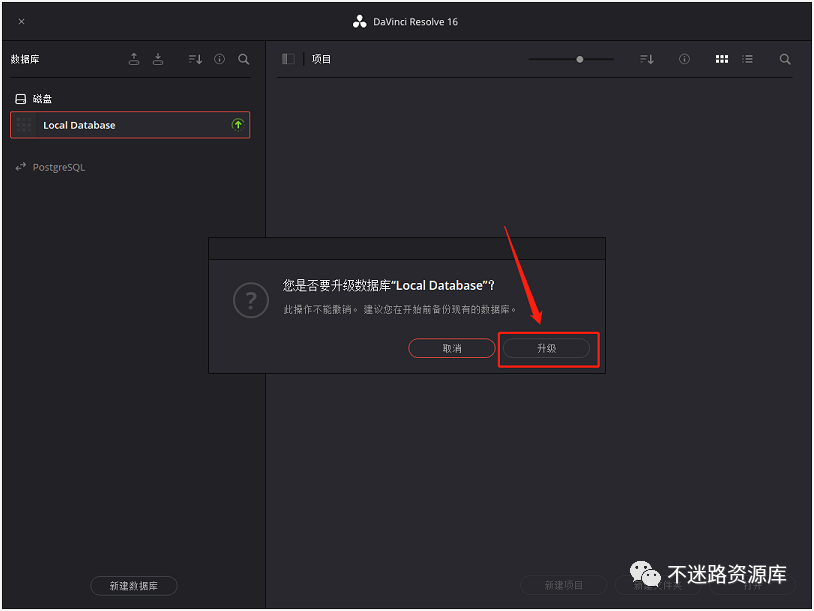Select the 磁盘 disk section header
This screenshot has width=814, height=611.
click(34, 99)
